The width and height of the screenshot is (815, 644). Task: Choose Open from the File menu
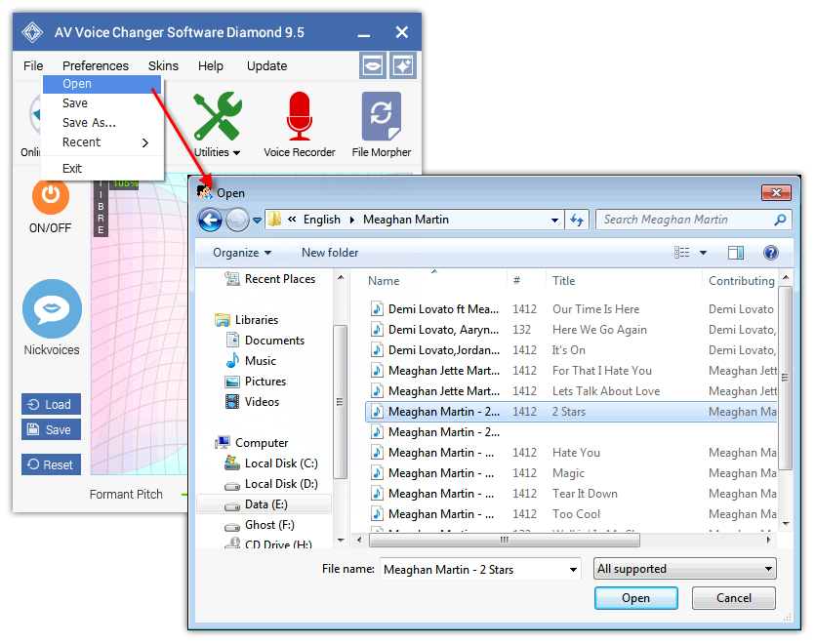(102, 84)
